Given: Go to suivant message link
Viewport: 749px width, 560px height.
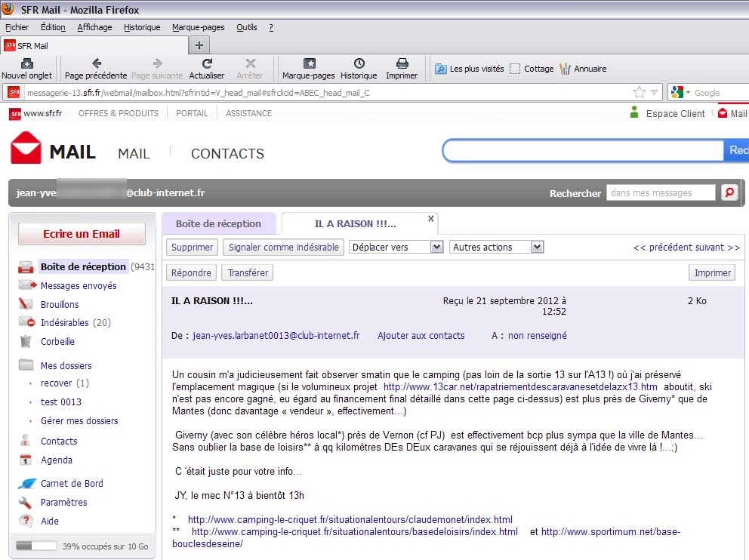Looking at the screenshot, I should click(719, 248).
